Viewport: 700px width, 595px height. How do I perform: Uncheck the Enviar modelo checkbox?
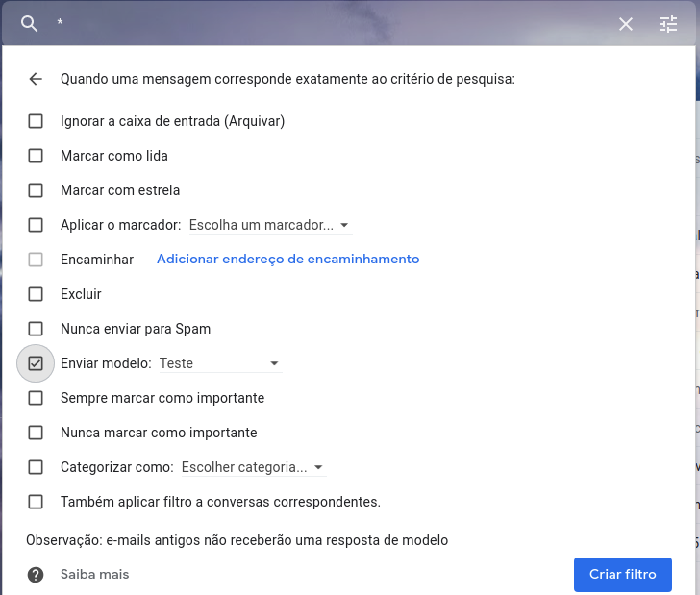coord(36,363)
